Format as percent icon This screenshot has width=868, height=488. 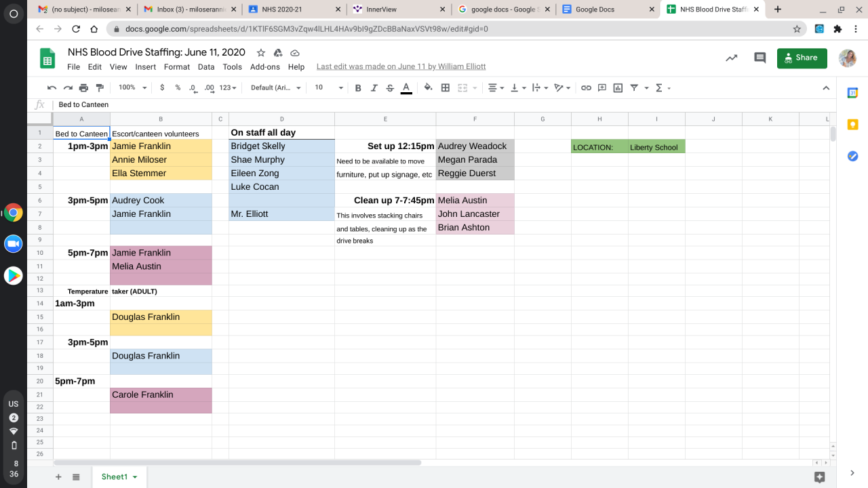tap(178, 87)
